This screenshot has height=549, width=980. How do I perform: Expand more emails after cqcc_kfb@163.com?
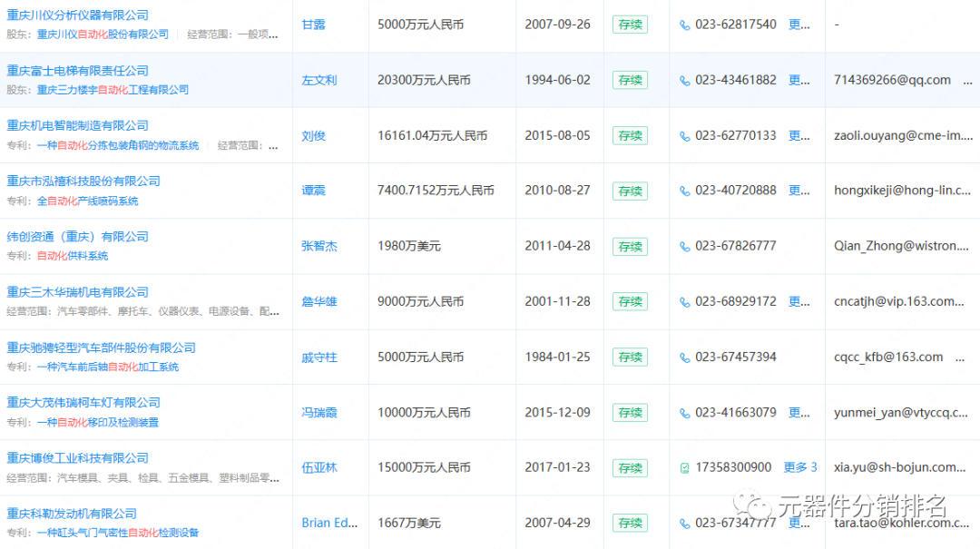(959, 358)
